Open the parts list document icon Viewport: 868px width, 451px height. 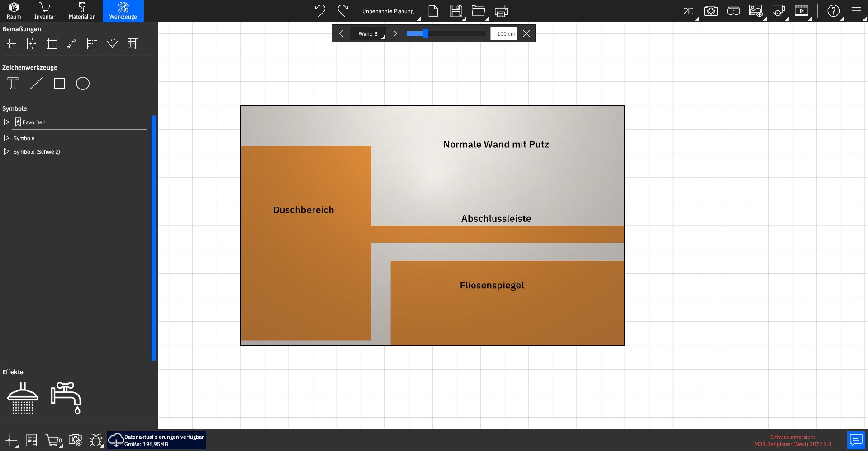(x=32, y=440)
